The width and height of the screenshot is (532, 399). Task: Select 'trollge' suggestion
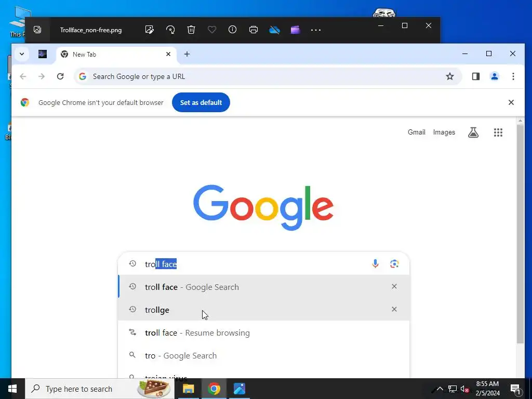click(263, 310)
